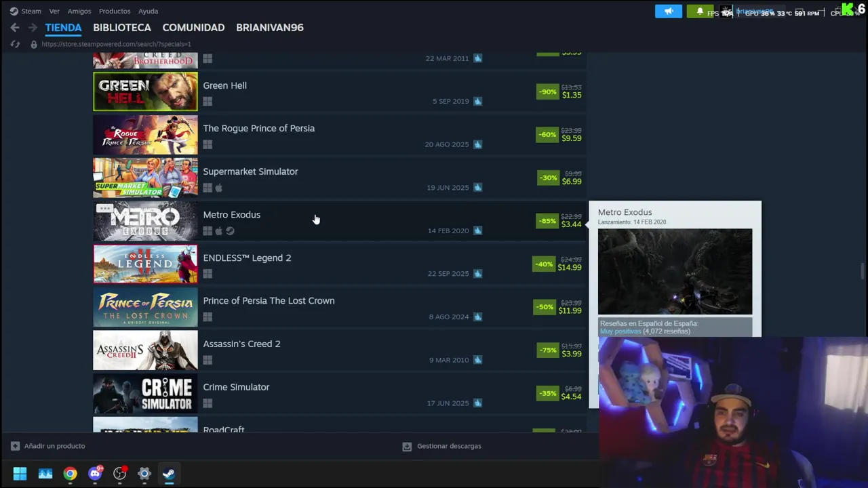Screen dimensions: 868x488
Task: Go forward with the right arrow button
Action: coord(33,28)
